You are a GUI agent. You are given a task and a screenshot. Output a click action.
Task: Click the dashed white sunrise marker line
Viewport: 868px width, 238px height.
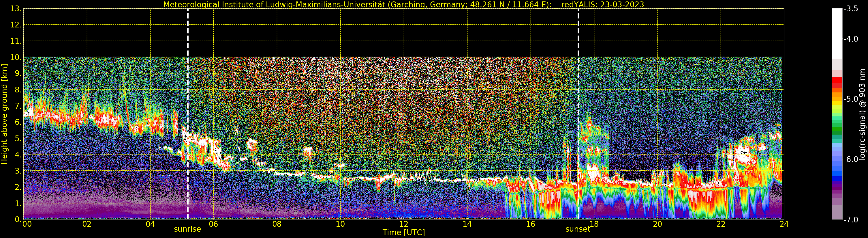(x=188, y=114)
